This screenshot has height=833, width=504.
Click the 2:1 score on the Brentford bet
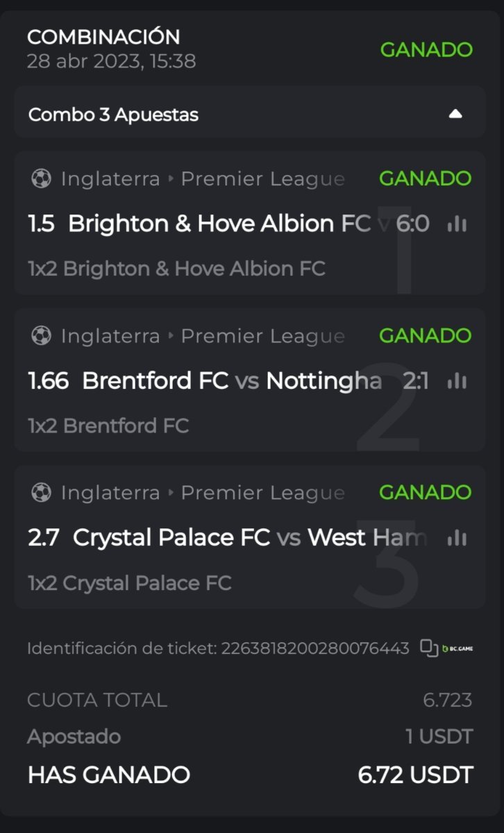click(x=415, y=380)
